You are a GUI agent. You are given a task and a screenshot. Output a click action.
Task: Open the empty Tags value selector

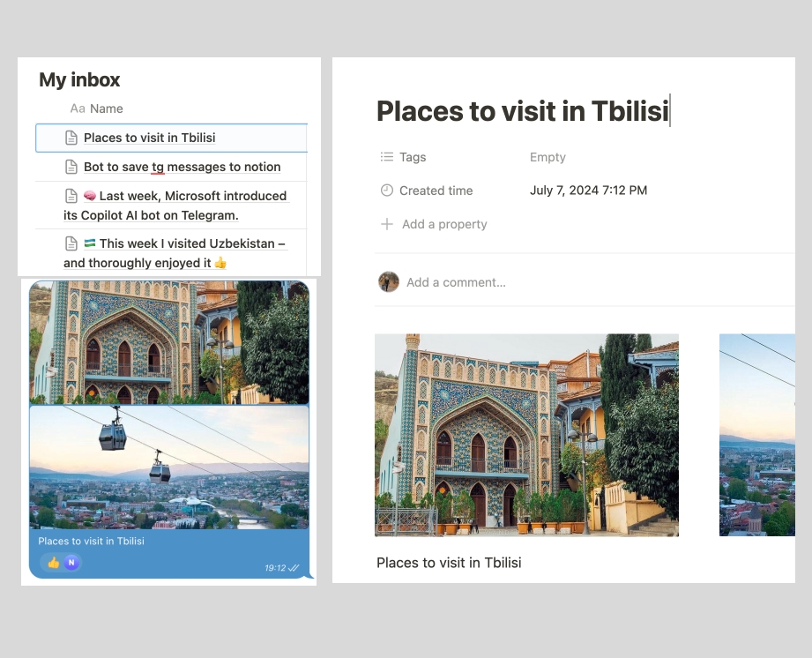548,157
